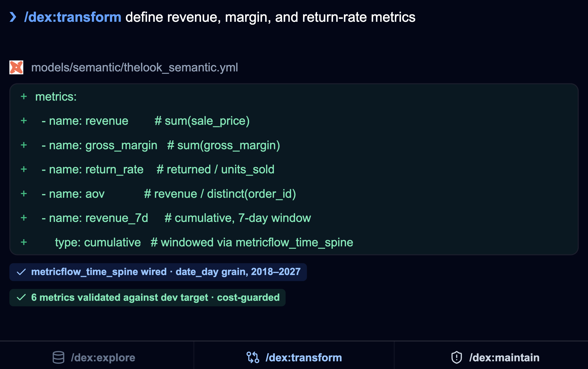Click the shield alert icon beside /dex:maintain

point(457,357)
